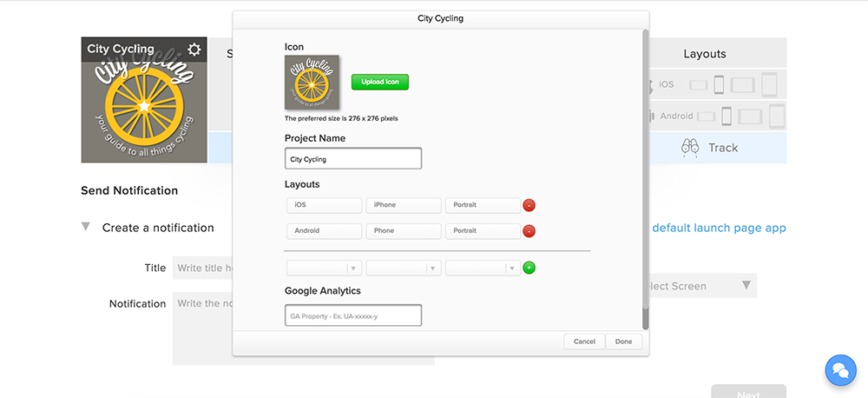Screen dimensions: 868x398
Task: Click Done in the dialog
Action: pos(623,342)
